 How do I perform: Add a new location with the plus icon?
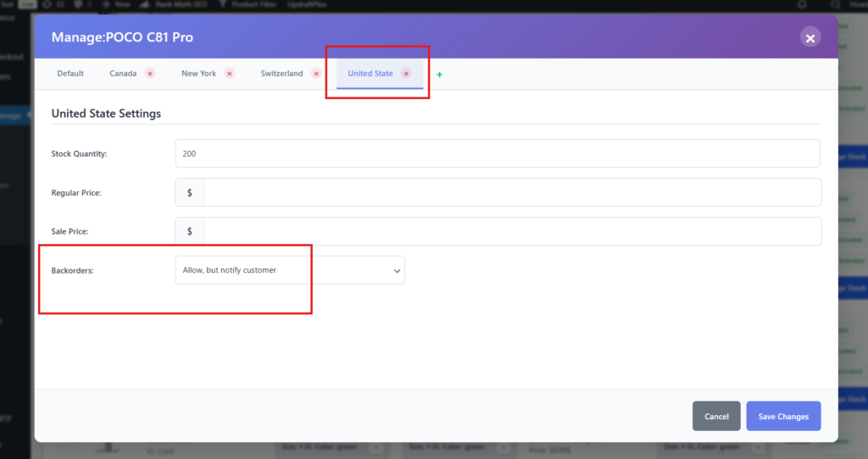tap(440, 75)
